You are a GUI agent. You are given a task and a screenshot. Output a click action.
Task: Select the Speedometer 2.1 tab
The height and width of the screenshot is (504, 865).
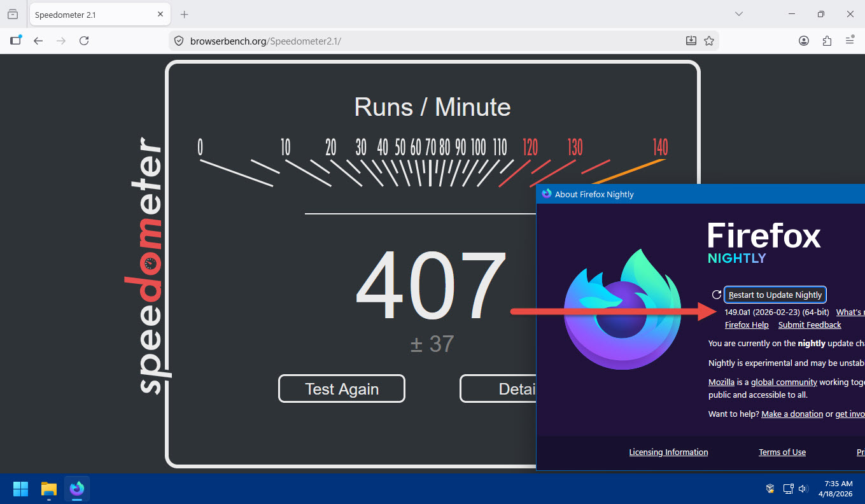(89, 15)
